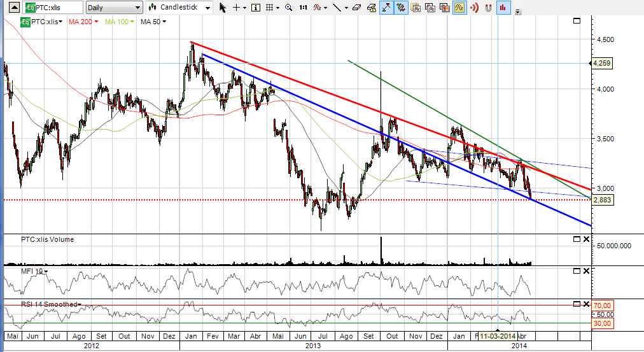The height and width of the screenshot is (352, 644).
Task: Click the magnet snap icon
Action: tap(489, 8)
